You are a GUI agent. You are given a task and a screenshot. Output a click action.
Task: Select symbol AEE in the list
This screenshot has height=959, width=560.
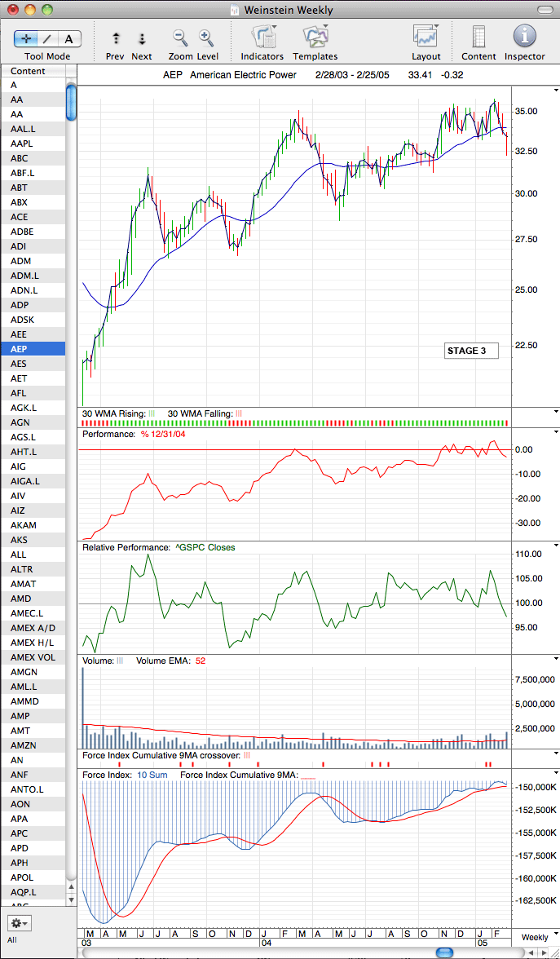coord(33,334)
